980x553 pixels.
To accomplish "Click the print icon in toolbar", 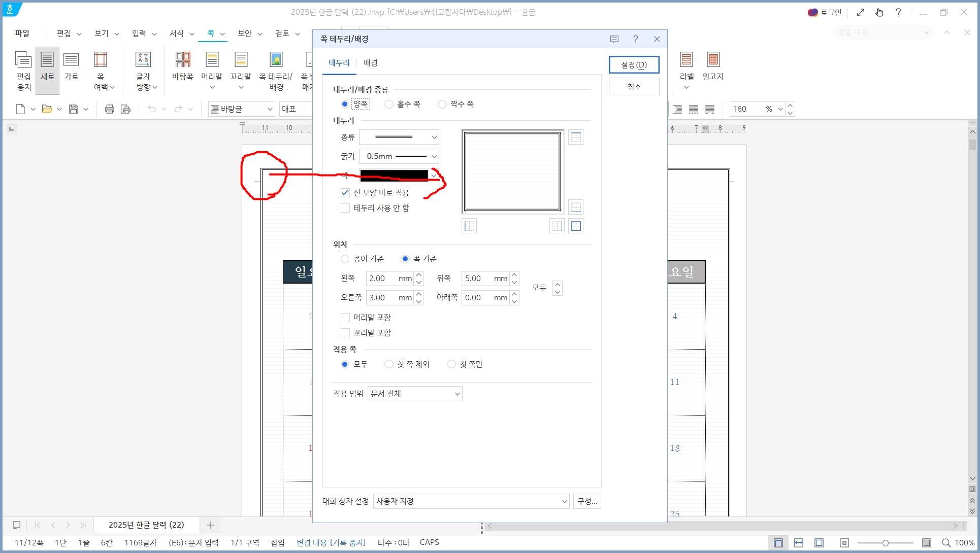I will pyautogui.click(x=109, y=109).
